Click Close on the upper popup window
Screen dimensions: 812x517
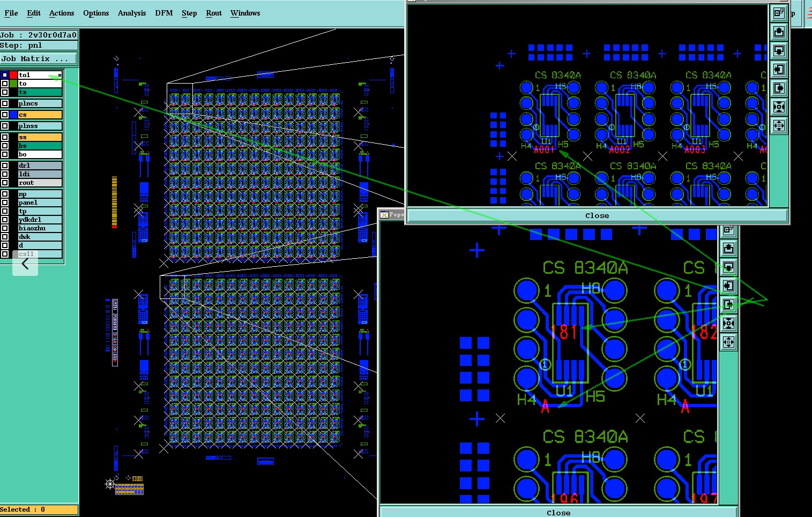coord(597,215)
